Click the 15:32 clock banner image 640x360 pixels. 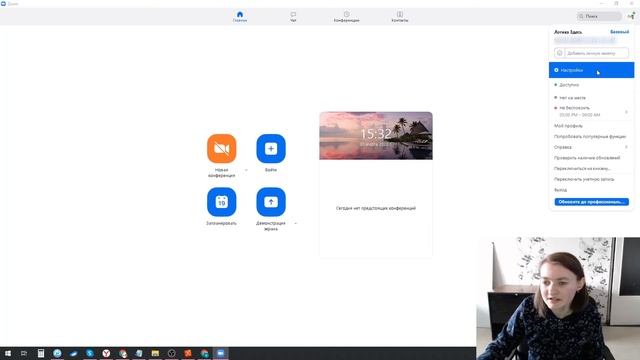376,136
